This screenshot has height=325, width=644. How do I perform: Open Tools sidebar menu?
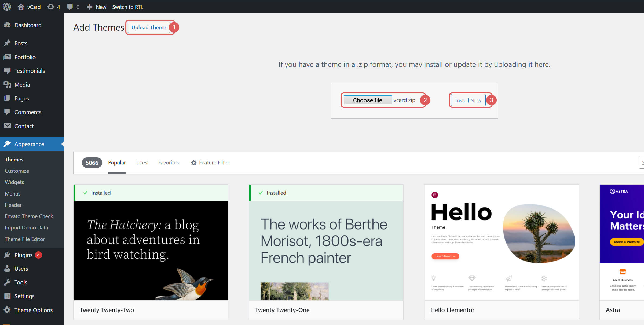(x=21, y=282)
